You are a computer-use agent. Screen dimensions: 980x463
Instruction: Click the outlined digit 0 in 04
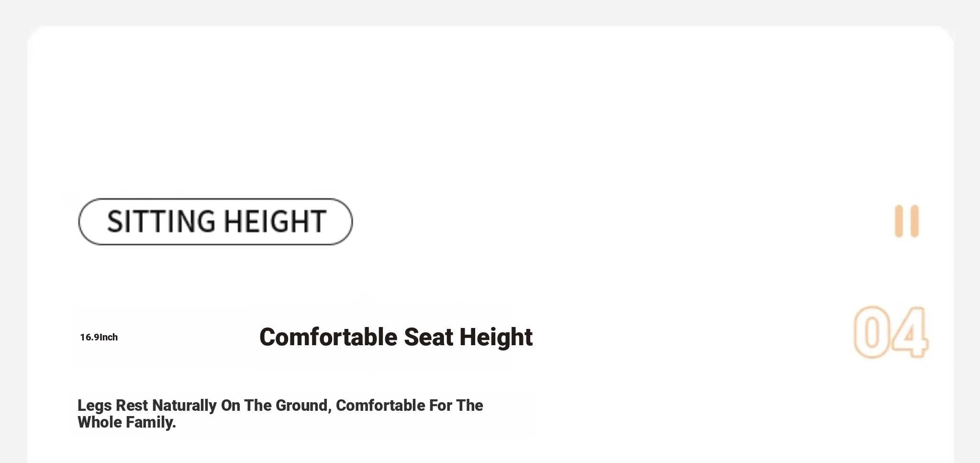click(x=872, y=332)
